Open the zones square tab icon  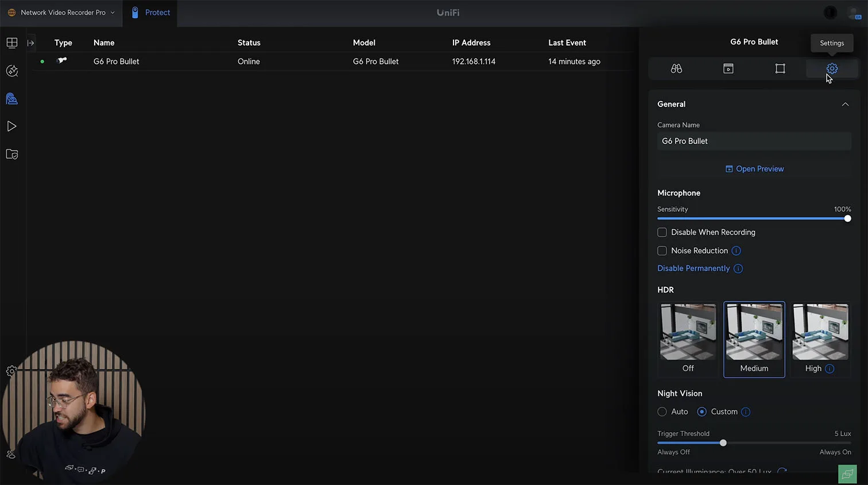[780, 68]
